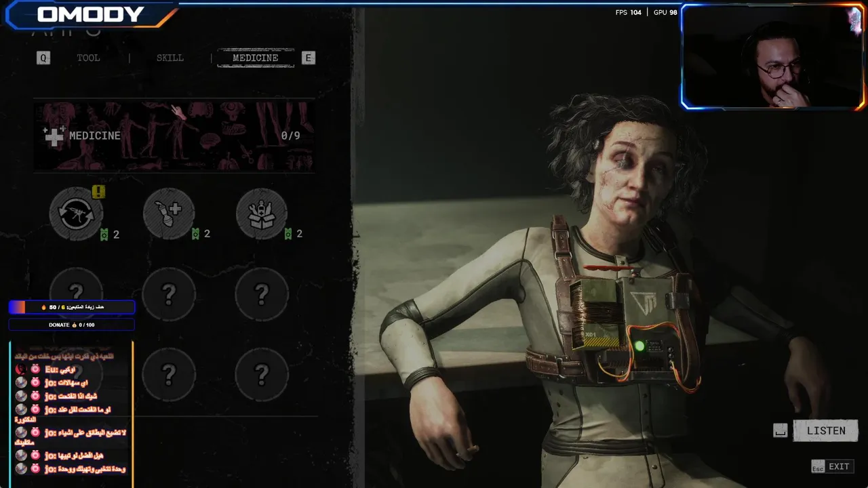This screenshot has width=868, height=488.
Task: Select the locked skill below healing plus skill
Action: [169, 293]
